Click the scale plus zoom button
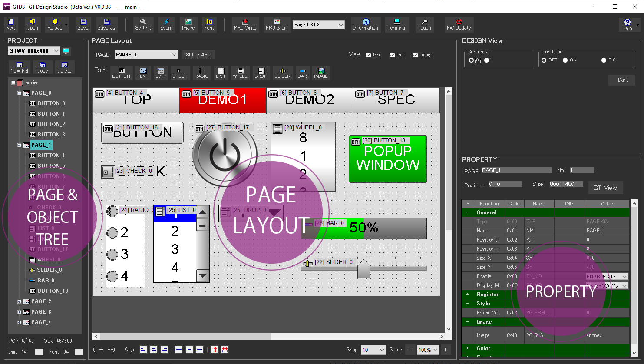 point(445,350)
